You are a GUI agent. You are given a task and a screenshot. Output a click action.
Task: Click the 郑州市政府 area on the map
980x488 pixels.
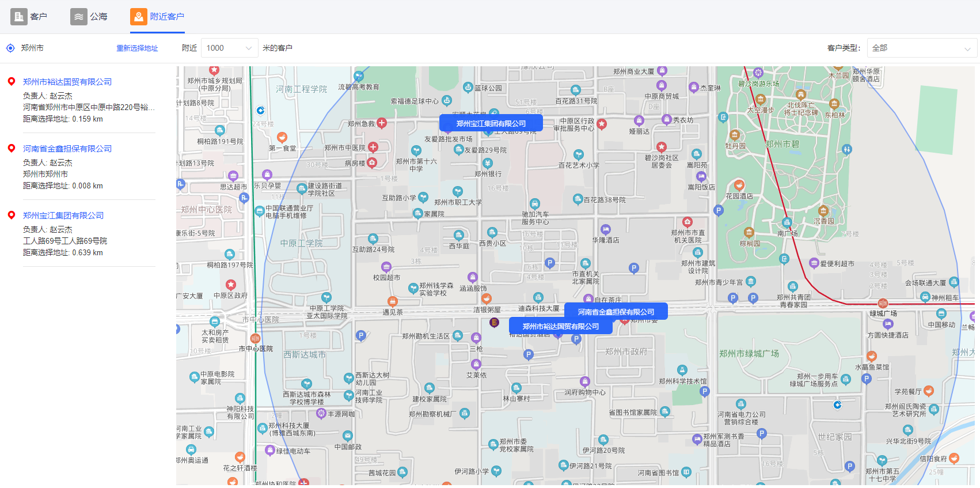pos(626,351)
